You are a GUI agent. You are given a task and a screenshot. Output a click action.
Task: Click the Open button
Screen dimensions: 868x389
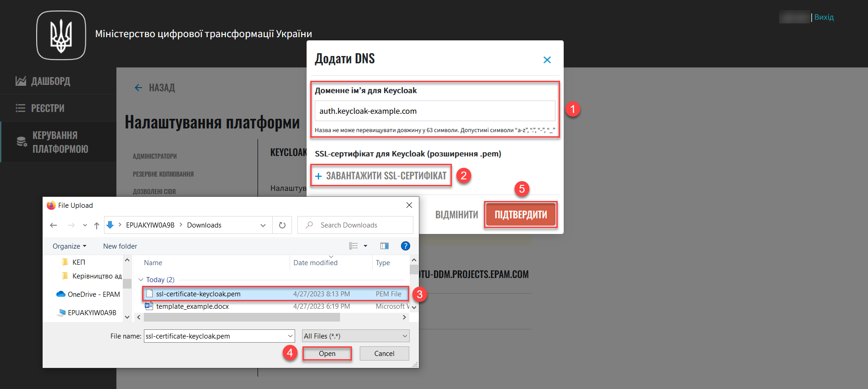tap(327, 354)
